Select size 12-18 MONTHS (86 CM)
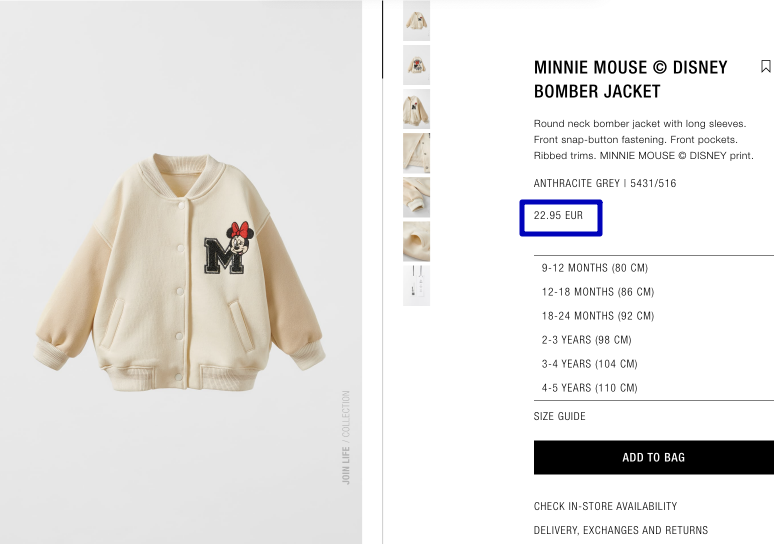782x544 pixels. [x=598, y=292]
